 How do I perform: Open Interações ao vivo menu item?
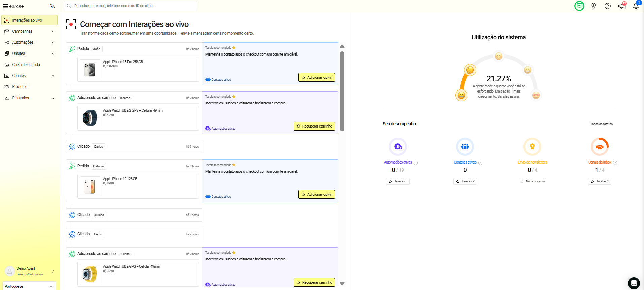click(x=29, y=20)
